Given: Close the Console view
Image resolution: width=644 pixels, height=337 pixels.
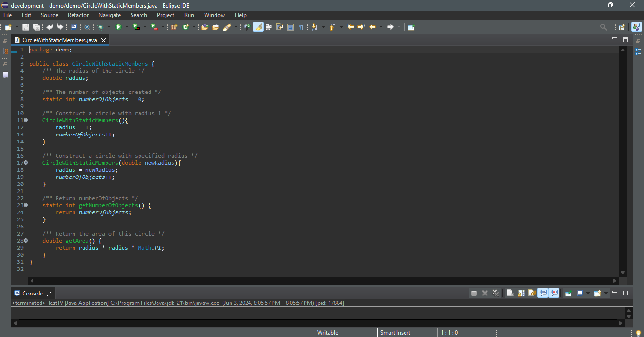Looking at the screenshot, I should click(x=49, y=294).
